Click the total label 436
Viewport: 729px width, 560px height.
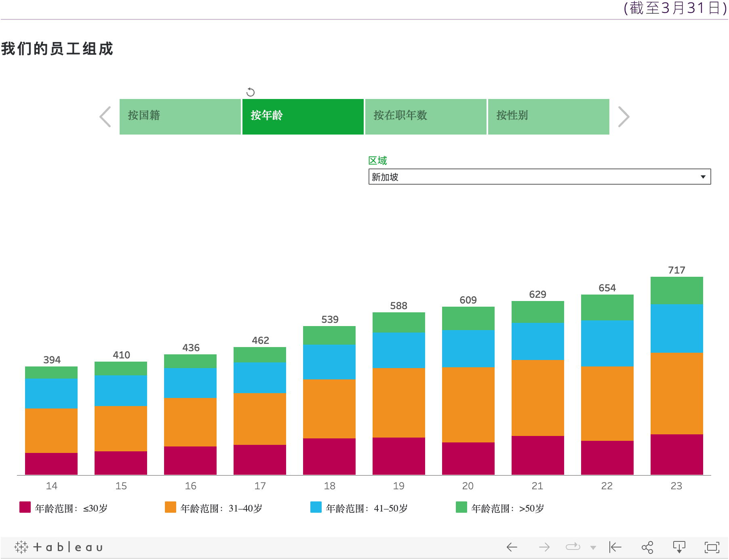(x=191, y=347)
